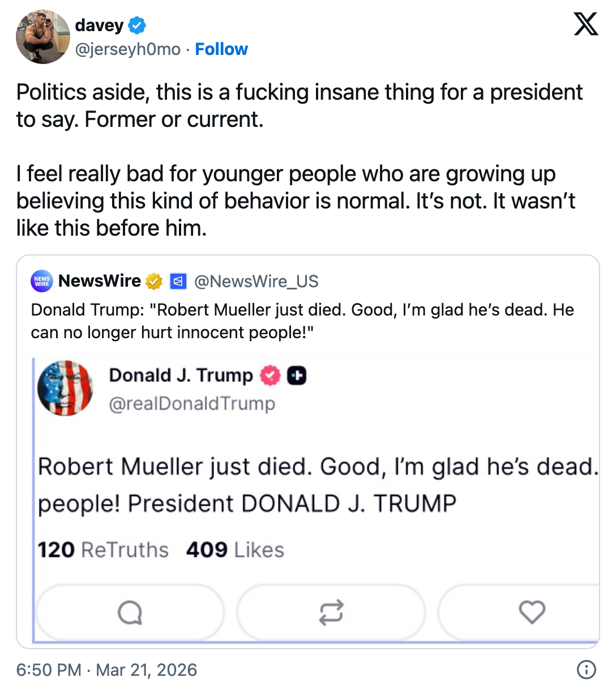Click the reply speech bubble icon

pyautogui.click(x=130, y=612)
